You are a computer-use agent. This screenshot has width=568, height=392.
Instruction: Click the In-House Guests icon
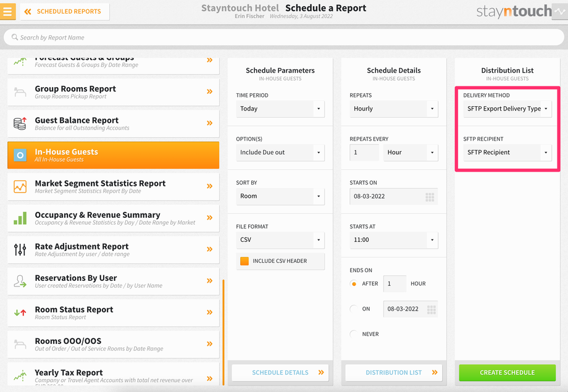point(20,155)
